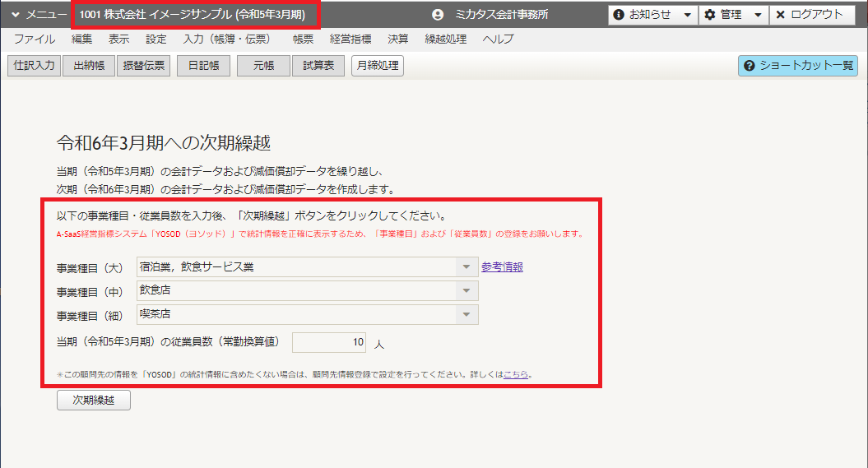Open the お知らせ dropdown arrow

687,15
